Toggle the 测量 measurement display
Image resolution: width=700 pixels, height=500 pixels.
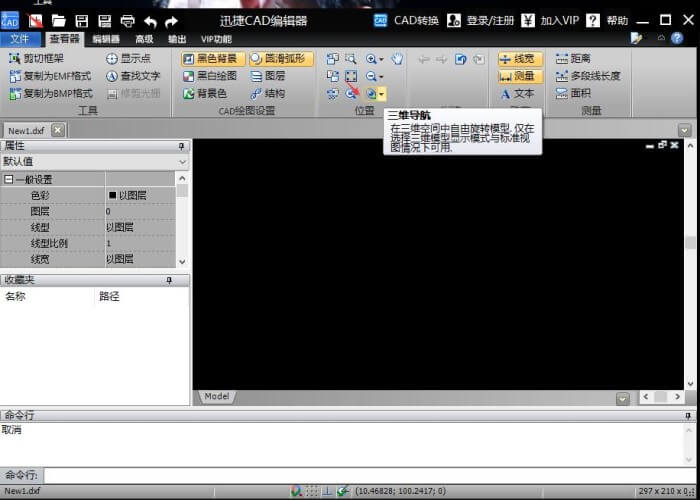point(521,76)
